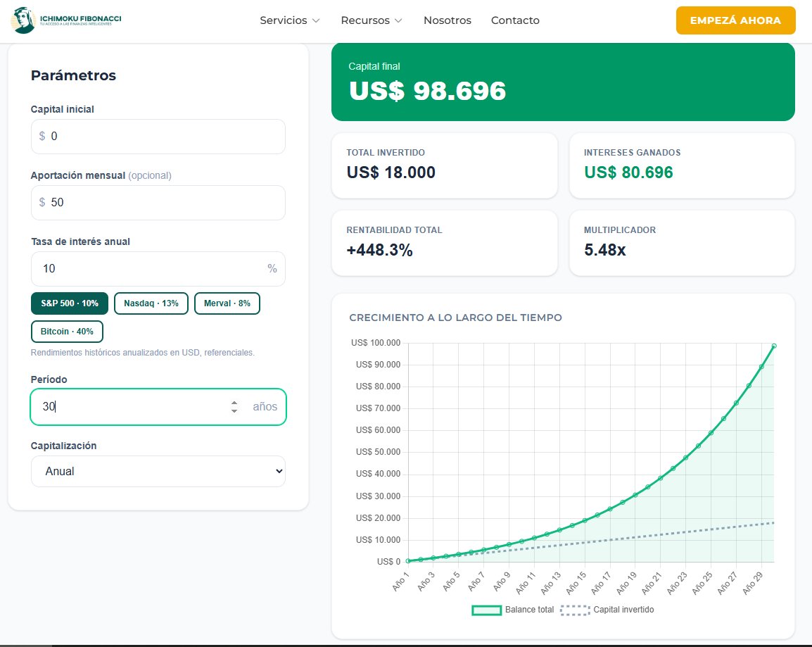Click the US$ 50.000 y-axis label
The width and height of the screenshot is (812, 647).
coord(378,452)
